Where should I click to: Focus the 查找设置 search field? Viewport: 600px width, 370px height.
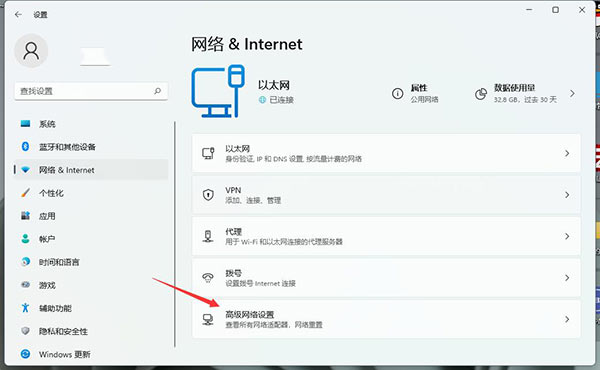[91, 91]
